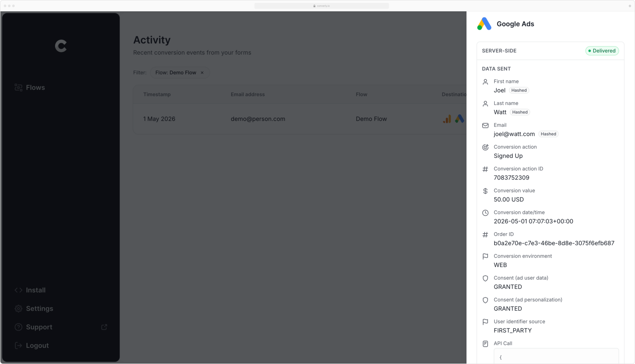Image resolution: width=635 pixels, height=364 pixels.
Task: Click the envelope icon beside Email
Action: [485, 125]
